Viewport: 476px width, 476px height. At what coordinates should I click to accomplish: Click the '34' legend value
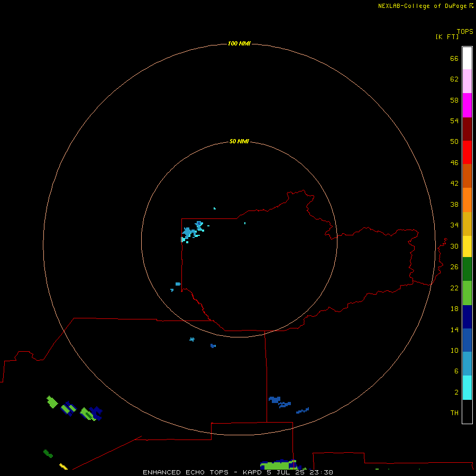point(454,225)
